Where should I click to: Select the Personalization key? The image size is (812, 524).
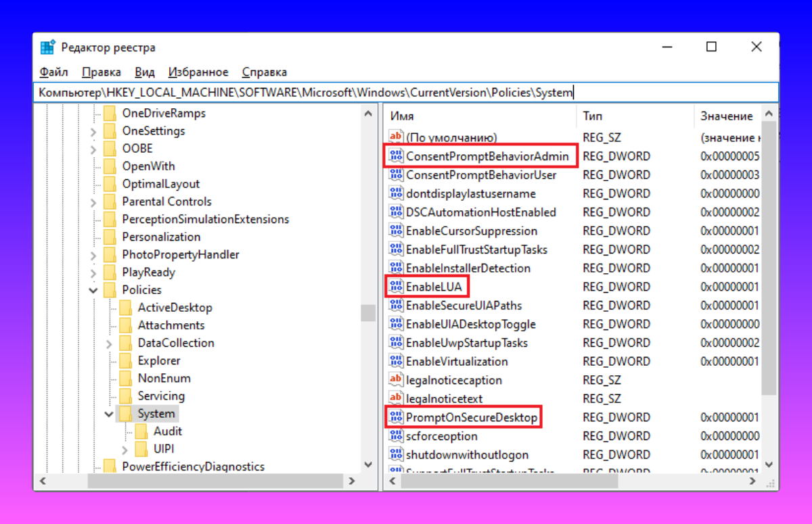(161, 237)
